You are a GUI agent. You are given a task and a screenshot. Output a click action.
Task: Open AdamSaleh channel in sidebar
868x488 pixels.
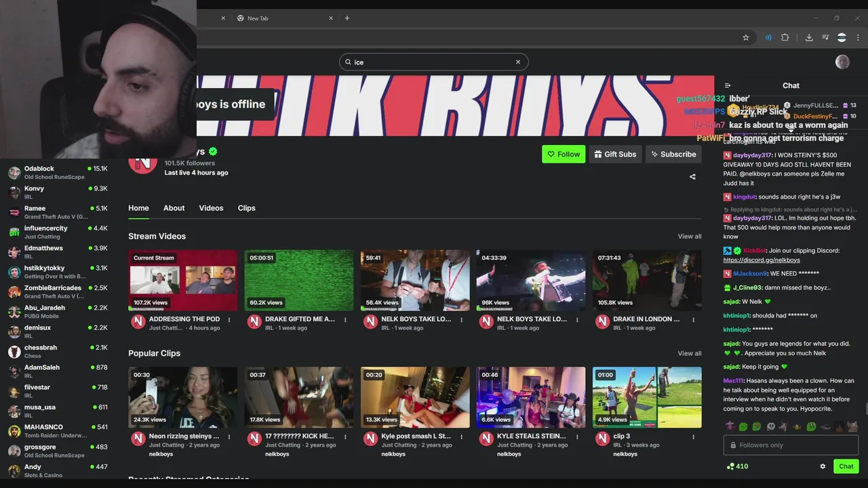pyautogui.click(x=58, y=371)
